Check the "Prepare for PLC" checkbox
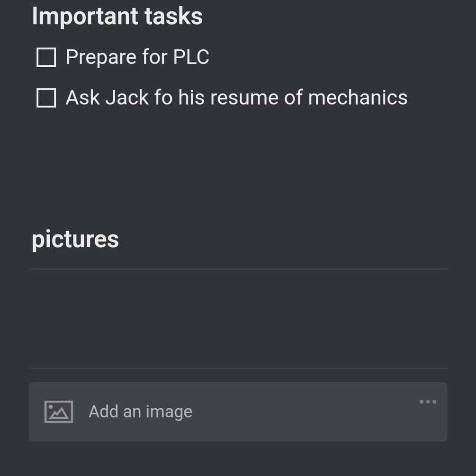Screen dimensions: 476x476 [x=46, y=57]
